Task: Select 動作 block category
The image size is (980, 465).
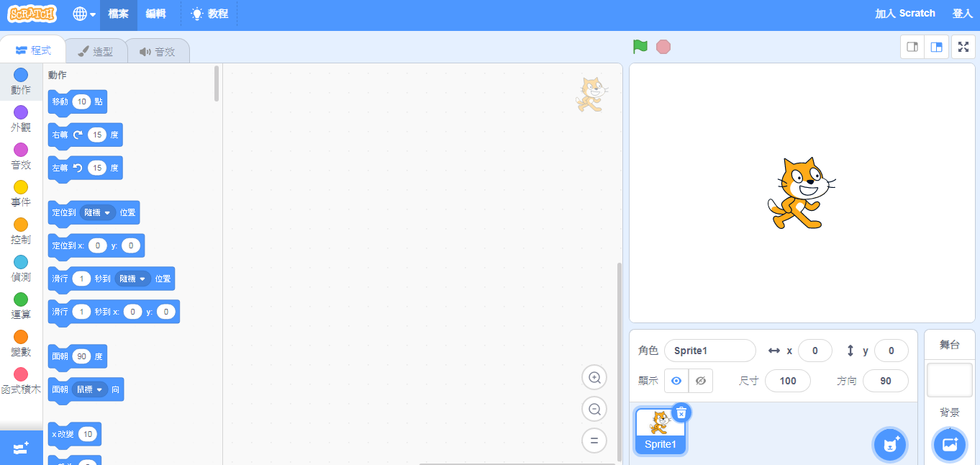Action: click(21, 81)
